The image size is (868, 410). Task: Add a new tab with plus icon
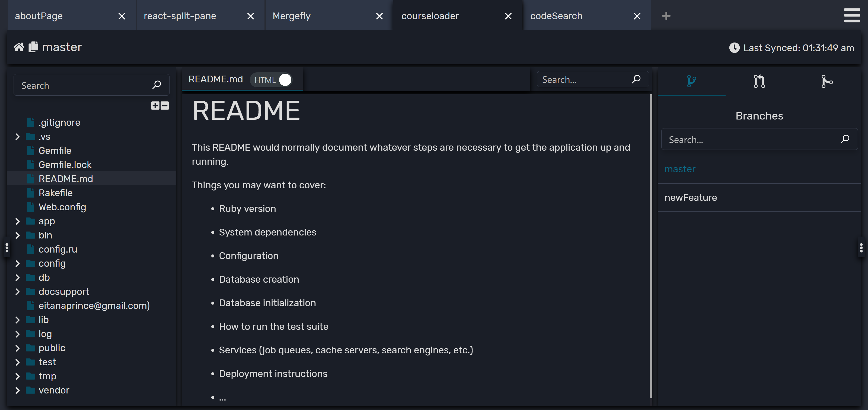point(666,16)
